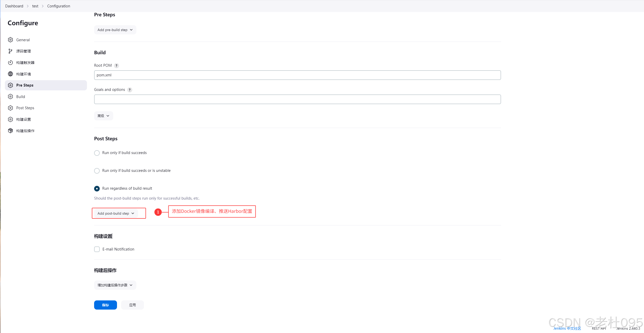This screenshot has height=333, width=644.
Task: Click the 应用 apply button
Action: click(132, 305)
